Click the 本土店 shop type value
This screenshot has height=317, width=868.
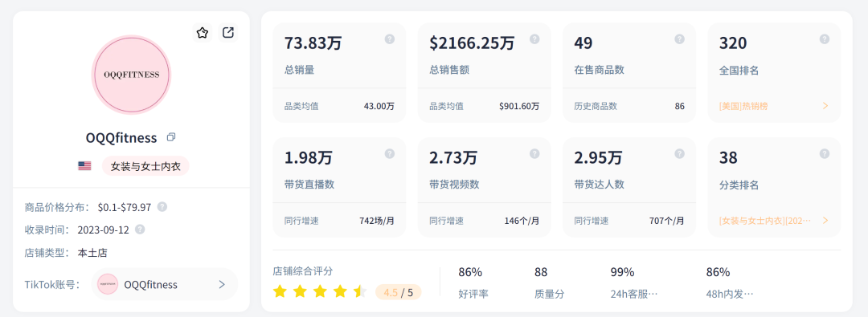click(92, 253)
